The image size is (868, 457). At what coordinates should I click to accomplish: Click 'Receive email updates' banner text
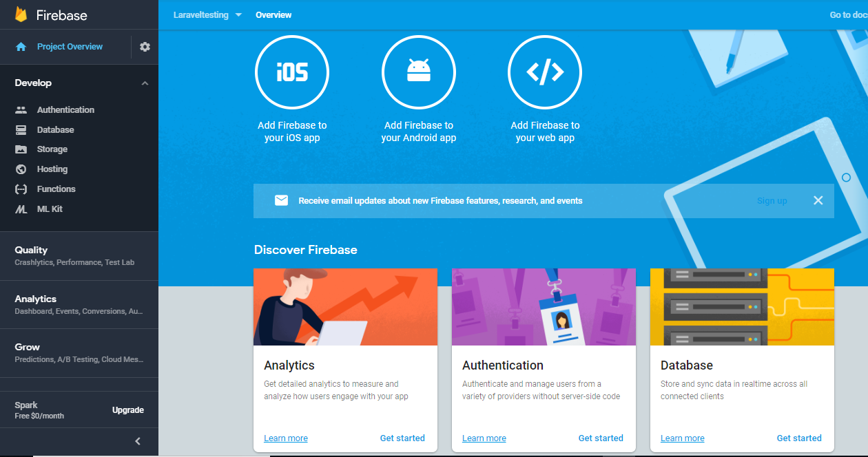tap(440, 201)
